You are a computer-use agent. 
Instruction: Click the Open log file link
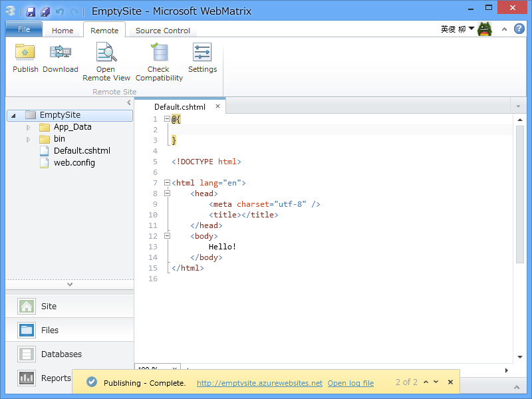pos(350,383)
